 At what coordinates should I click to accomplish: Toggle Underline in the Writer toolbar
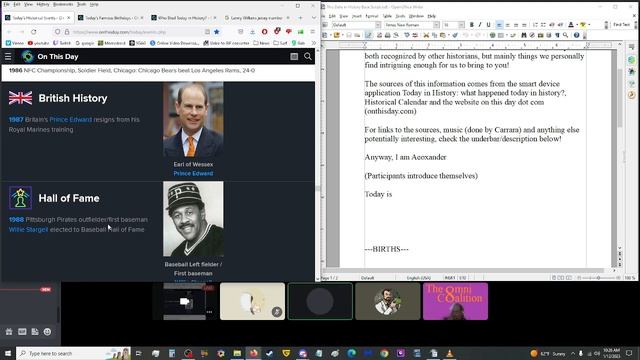(x=488, y=25)
